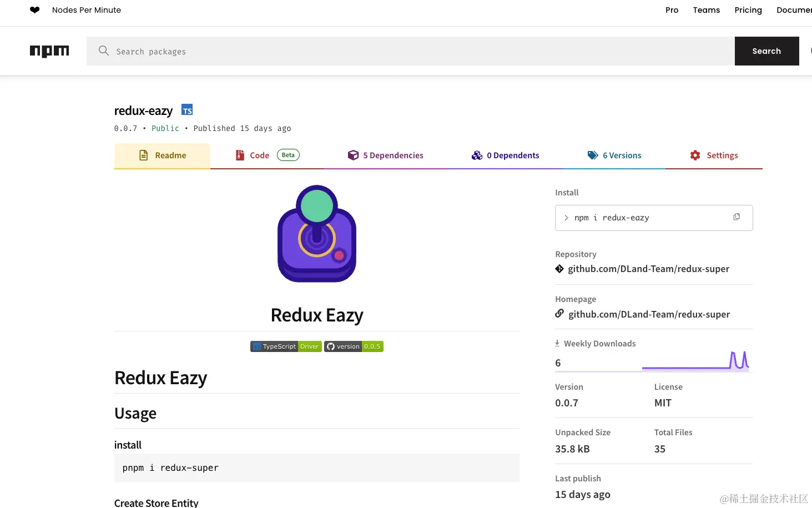Image resolution: width=812 pixels, height=508 pixels.
Task: Click the Versions tags icon
Action: pyautogui.click(x=593, y=155)
